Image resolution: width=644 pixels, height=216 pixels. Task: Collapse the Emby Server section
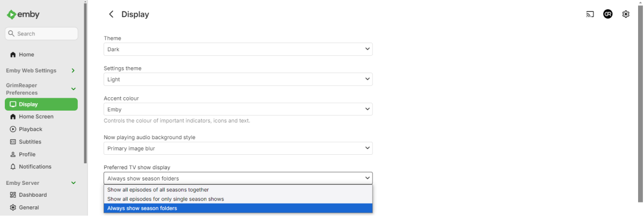coord(74,183)
